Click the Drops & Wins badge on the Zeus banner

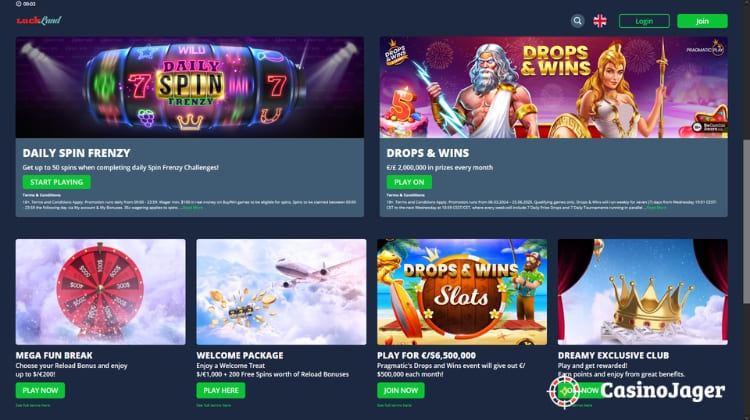click(x=396, y=52)
